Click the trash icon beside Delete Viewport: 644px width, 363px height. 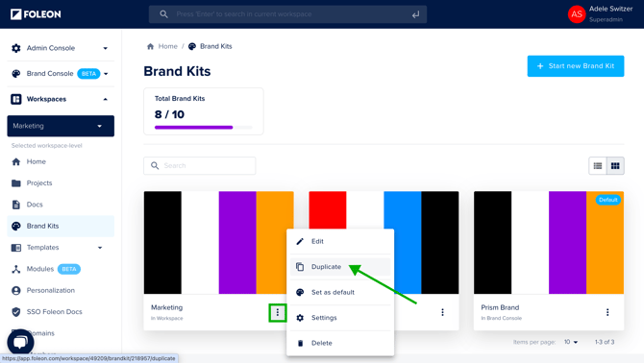(x=300, y=343)
